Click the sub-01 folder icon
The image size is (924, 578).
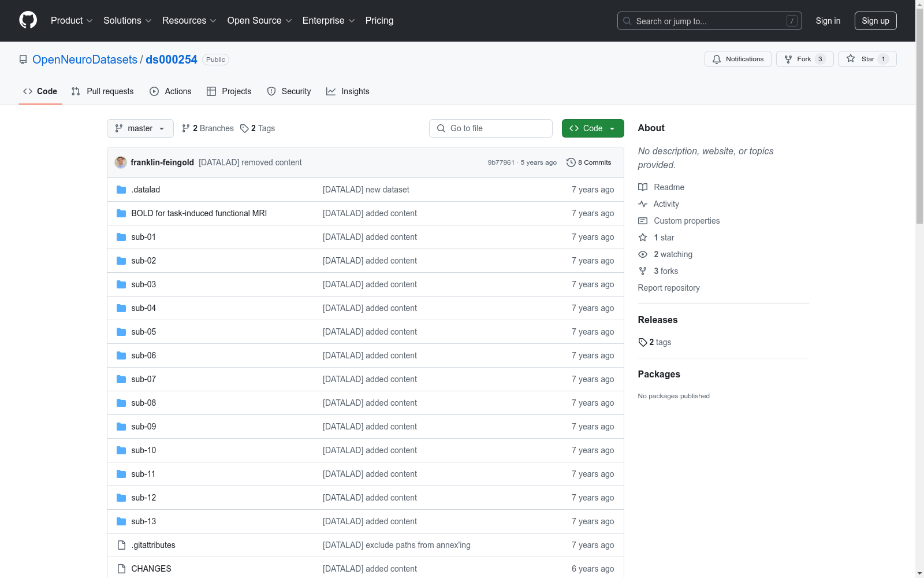point(121,237)
